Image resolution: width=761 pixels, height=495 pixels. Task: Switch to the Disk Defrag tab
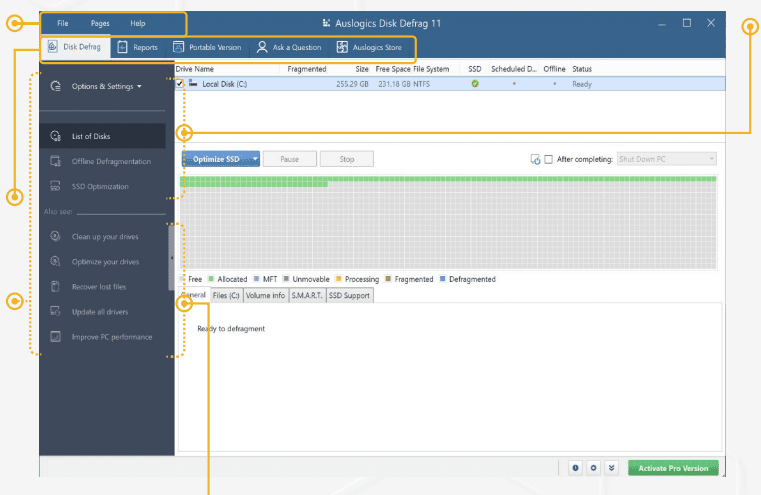click(x=75, y=47)
